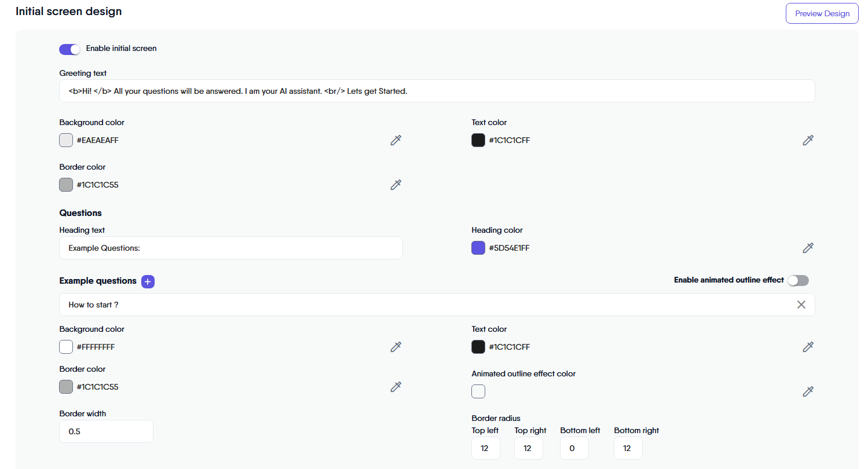Click the Heading text input field
The image size is (868, 469).
pyautogui.click(x=230, y=248)
